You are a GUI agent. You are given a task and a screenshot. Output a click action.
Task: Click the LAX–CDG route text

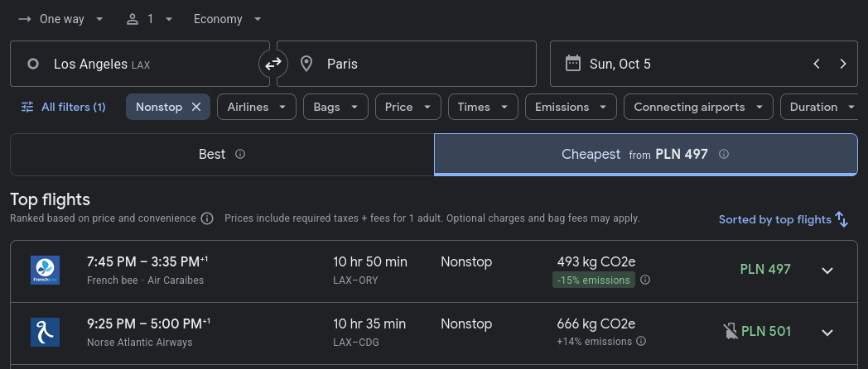(356, 343)
